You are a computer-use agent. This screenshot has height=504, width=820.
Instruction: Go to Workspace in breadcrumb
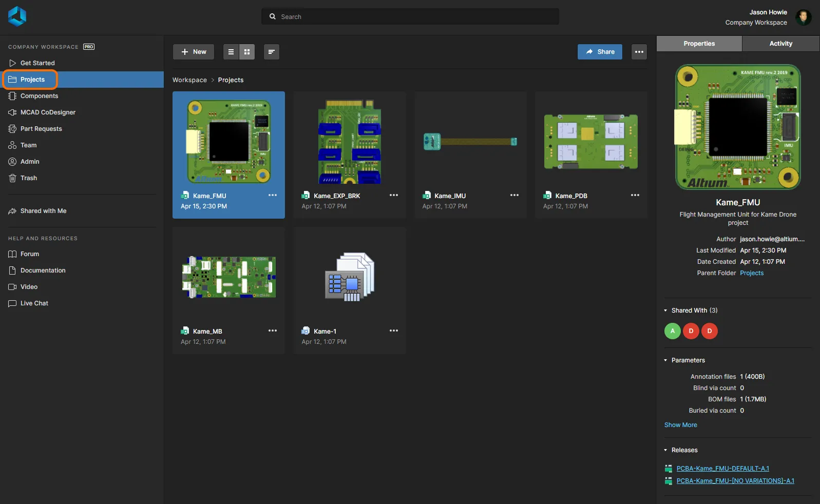(x=189, y=80)
